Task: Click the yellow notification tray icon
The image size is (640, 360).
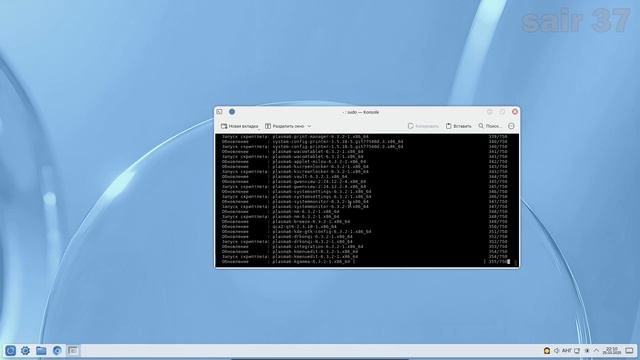Action: coord(547,351)
